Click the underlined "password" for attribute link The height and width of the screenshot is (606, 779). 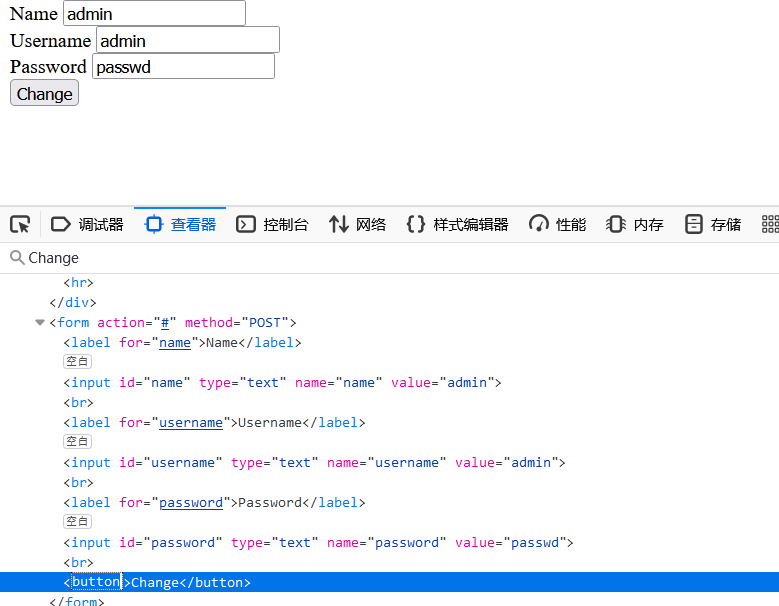(191, 502)
